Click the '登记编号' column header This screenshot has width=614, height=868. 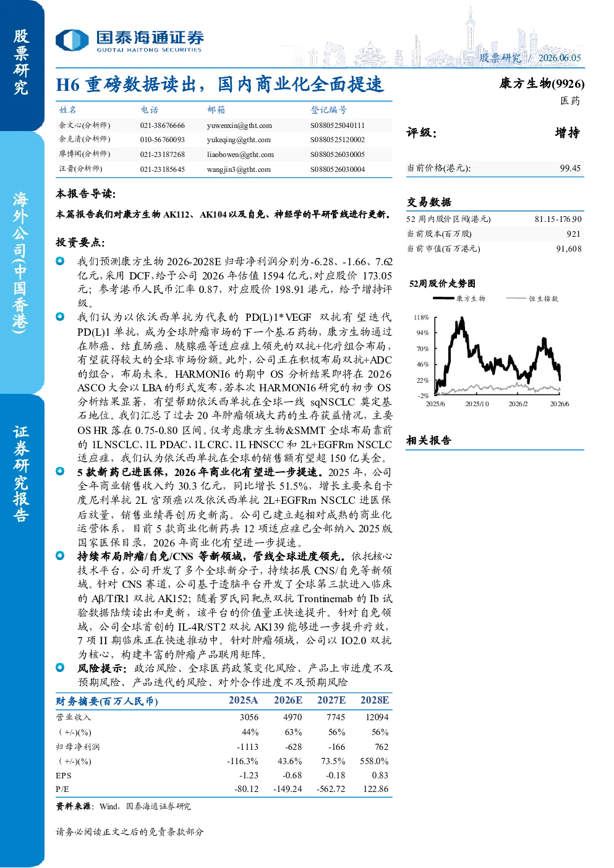tap(328, 110)
